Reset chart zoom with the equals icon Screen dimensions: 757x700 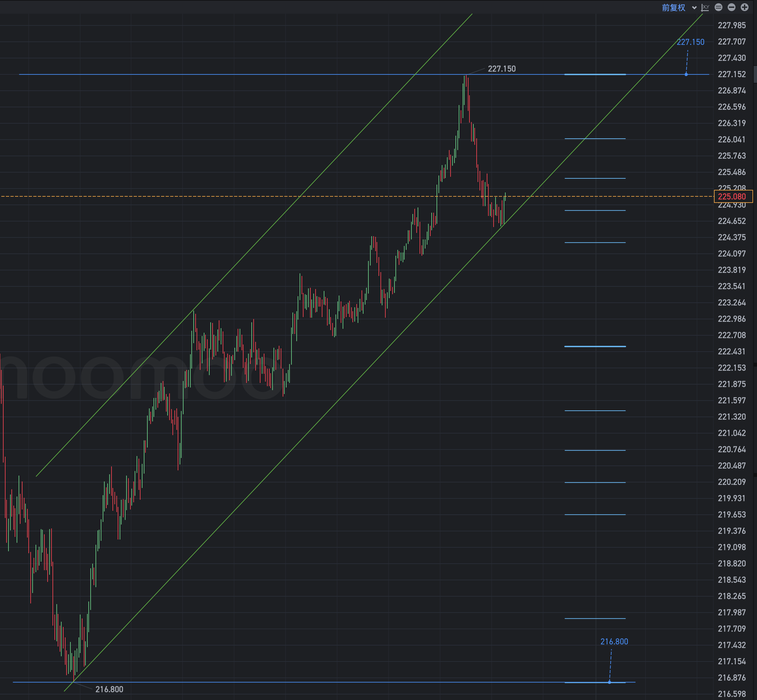pyautogui.click(x=719, y=7)
